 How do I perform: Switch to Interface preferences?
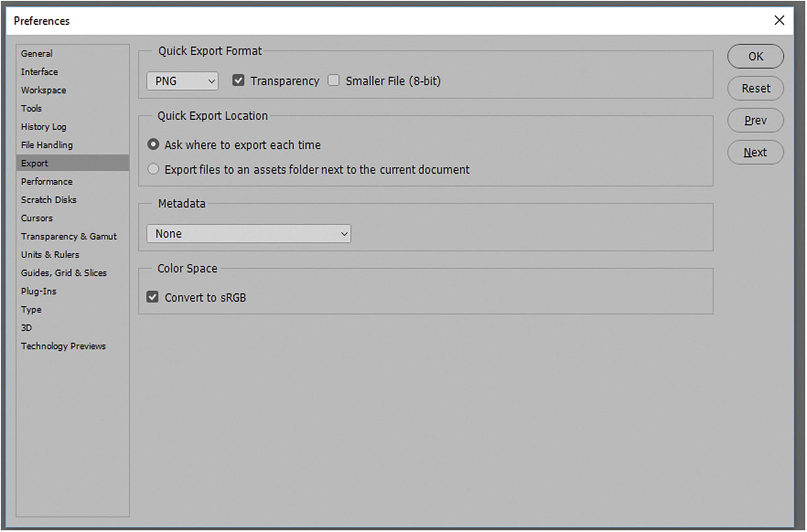[x=39, y=72]
